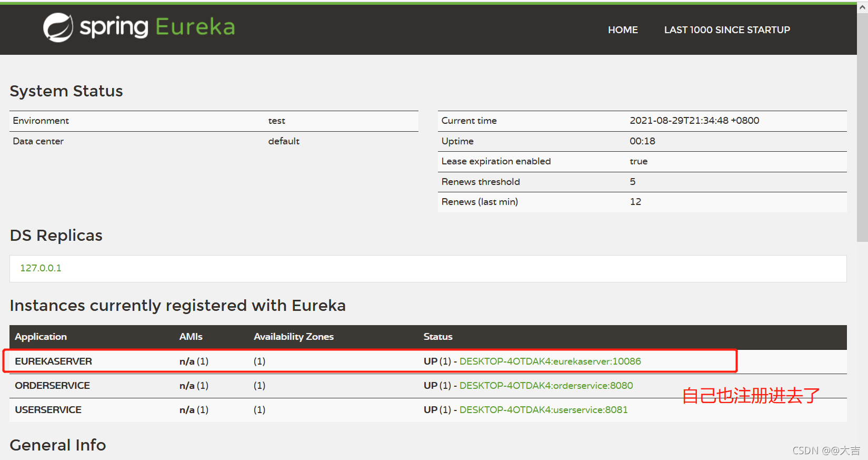Select the Renews (last min) label
This screenshot has height=460, width=868.
(479, 202)
